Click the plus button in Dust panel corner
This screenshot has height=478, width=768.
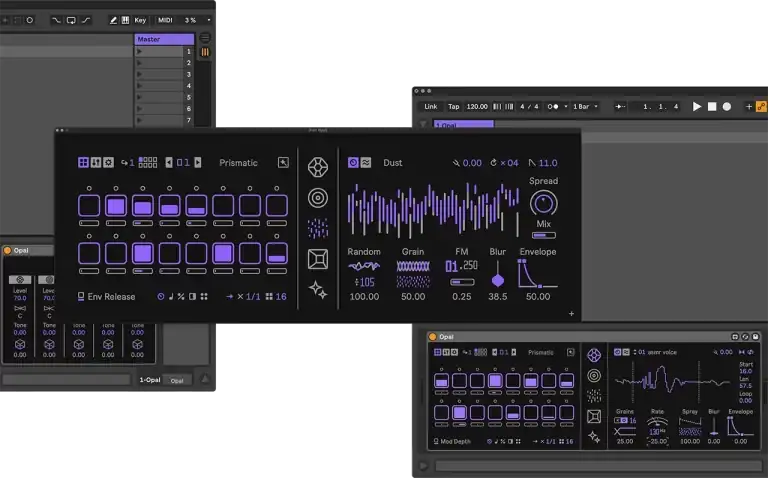click(571, 313)
